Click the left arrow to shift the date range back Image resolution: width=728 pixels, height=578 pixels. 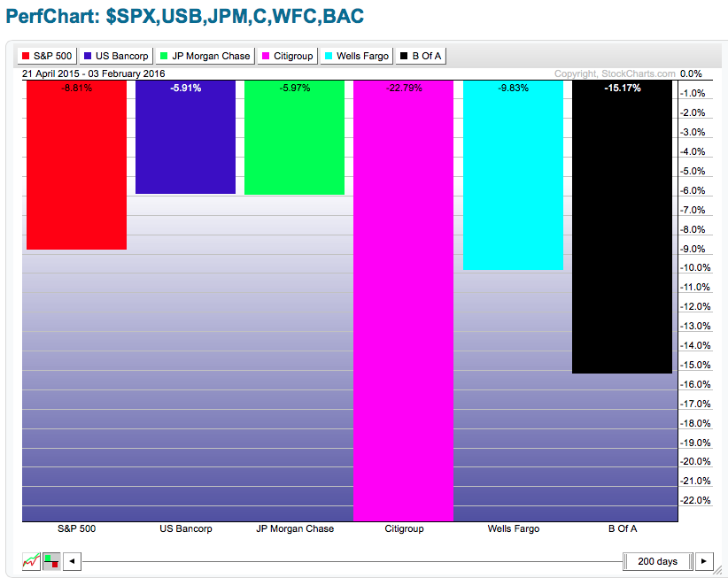(x=72, y=561)
